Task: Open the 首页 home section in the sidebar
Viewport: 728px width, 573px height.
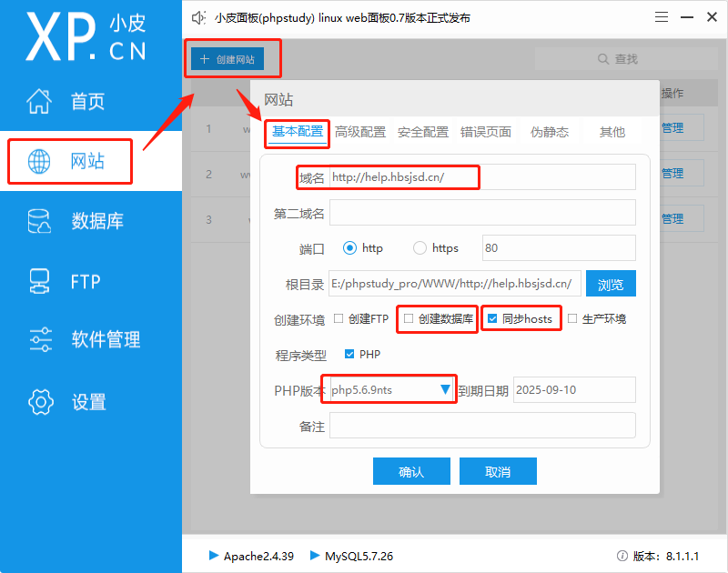Action: point(65,101)
